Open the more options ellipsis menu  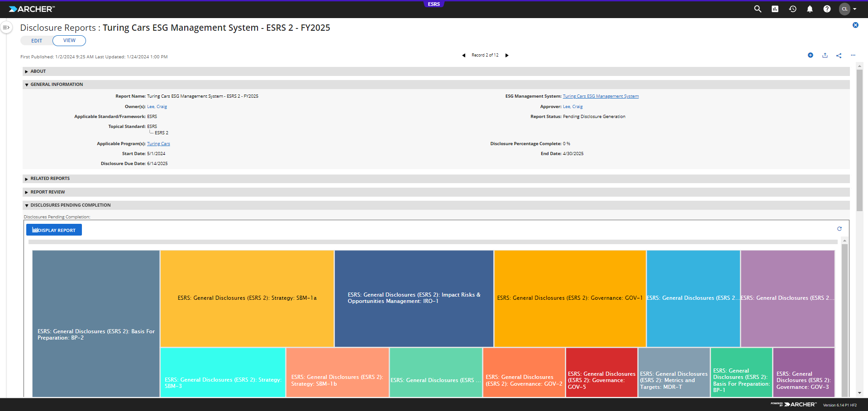coord(853,55)
